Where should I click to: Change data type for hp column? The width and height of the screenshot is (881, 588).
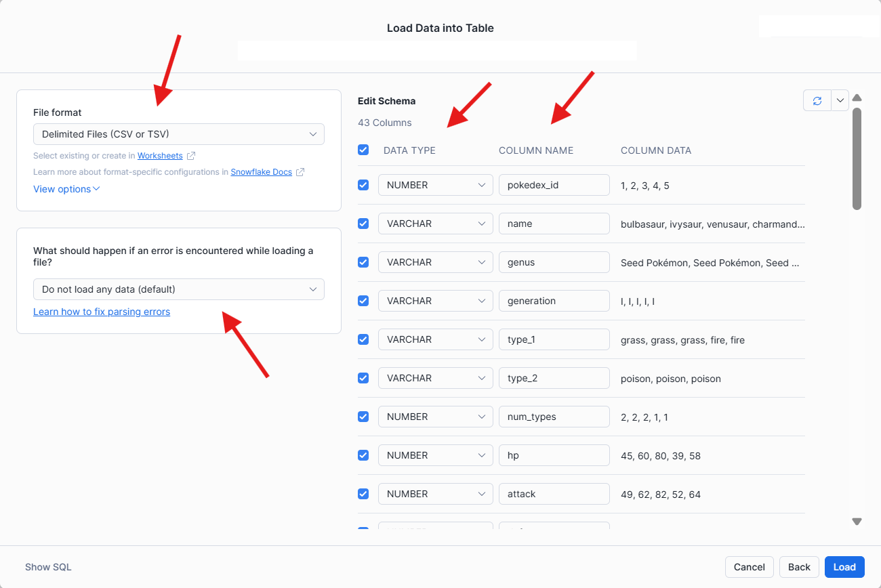pyautogui.click(x=436, y=455)
